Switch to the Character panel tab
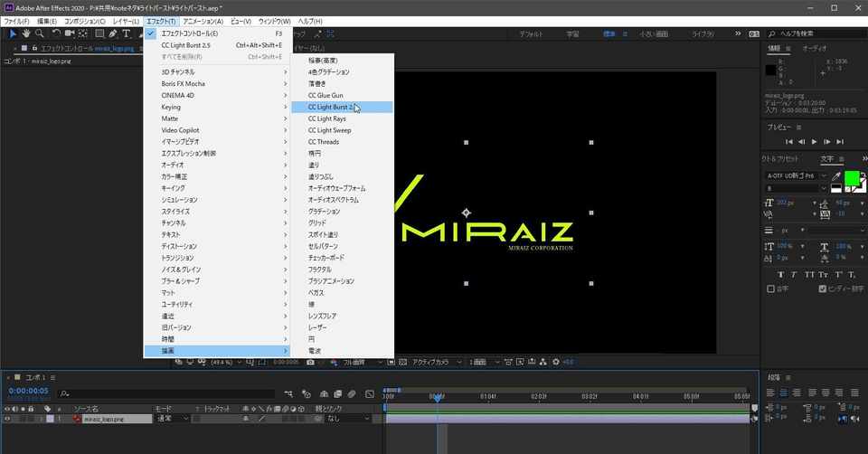This screenshot has height=454, width=868. pyautogui.click(x=827, y=159)
